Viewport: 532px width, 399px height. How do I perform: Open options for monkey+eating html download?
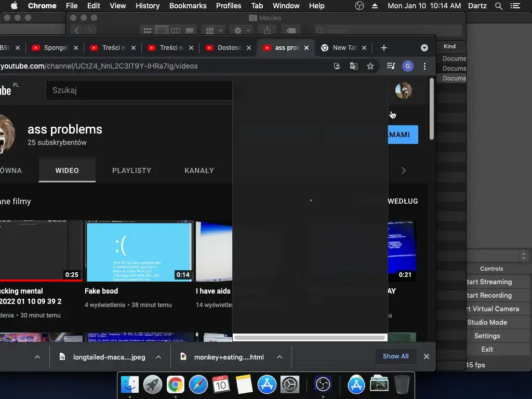point(279,357)
